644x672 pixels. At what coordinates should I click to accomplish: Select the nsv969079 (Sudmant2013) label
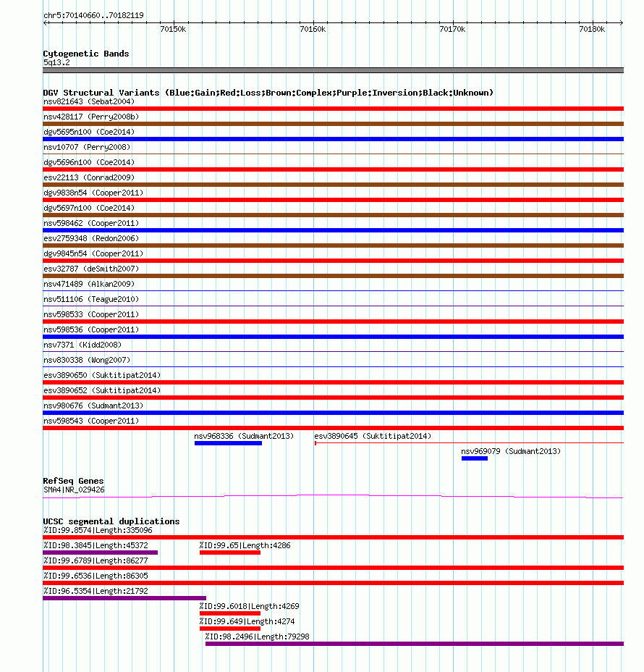coord(511,452)
